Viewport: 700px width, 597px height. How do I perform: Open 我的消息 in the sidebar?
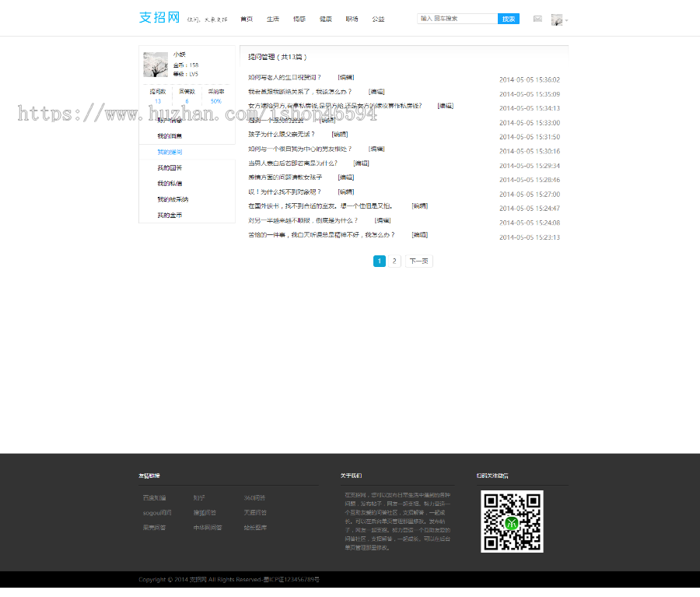tap(170, 136)
